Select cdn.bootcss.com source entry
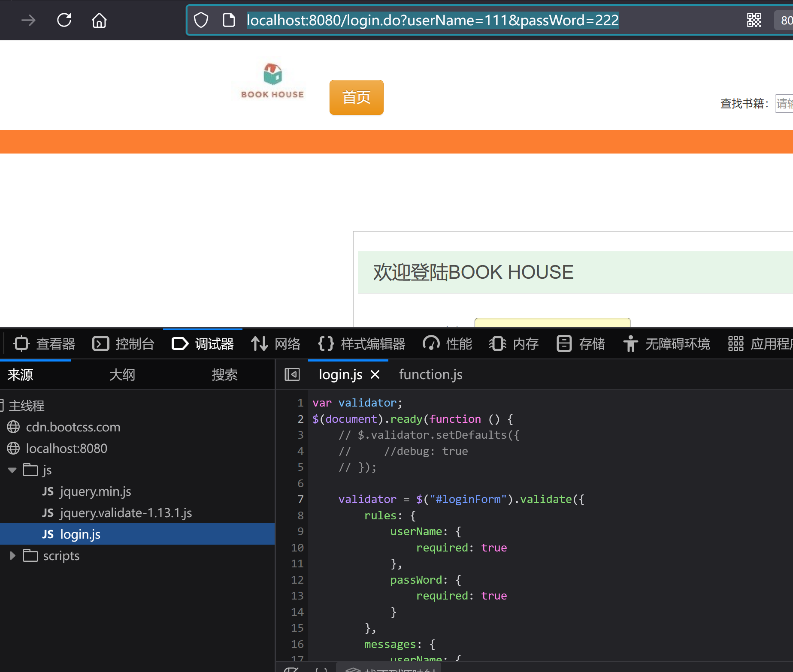Viewport: 793px width, 672px height. click(x=73, y=427)
